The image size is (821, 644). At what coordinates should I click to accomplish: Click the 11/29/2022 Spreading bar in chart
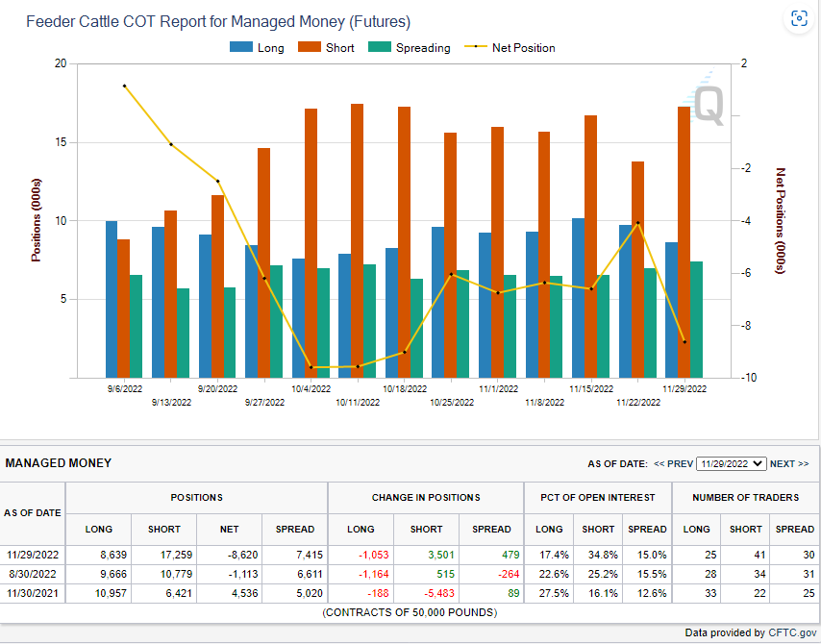click(x=696, y=320)
